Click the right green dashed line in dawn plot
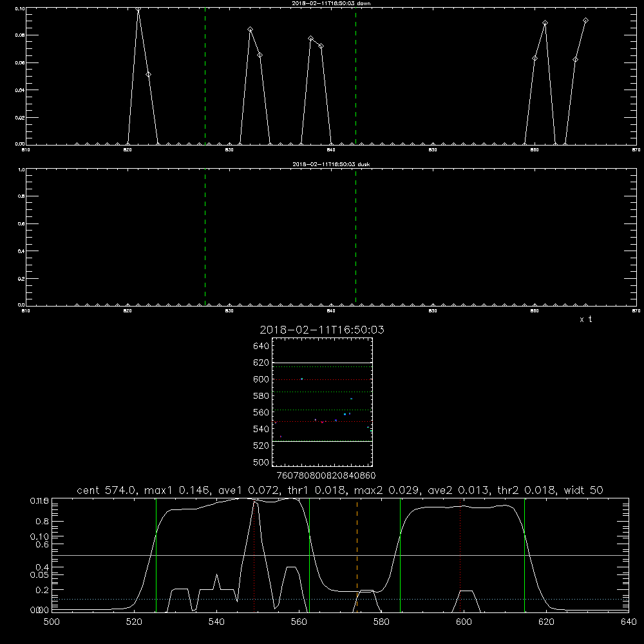Image resolution: width=644 pixels, height=644 pixels. (x=355, y=76)
